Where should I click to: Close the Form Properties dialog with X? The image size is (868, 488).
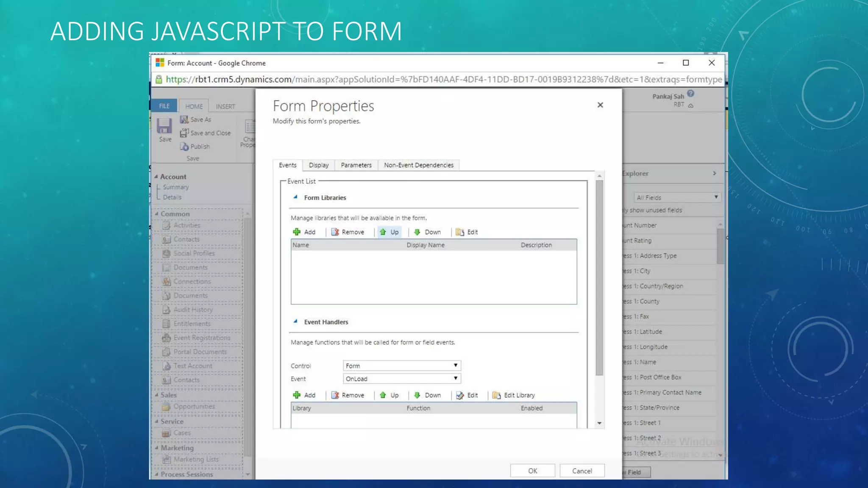(x=600, y=105)
